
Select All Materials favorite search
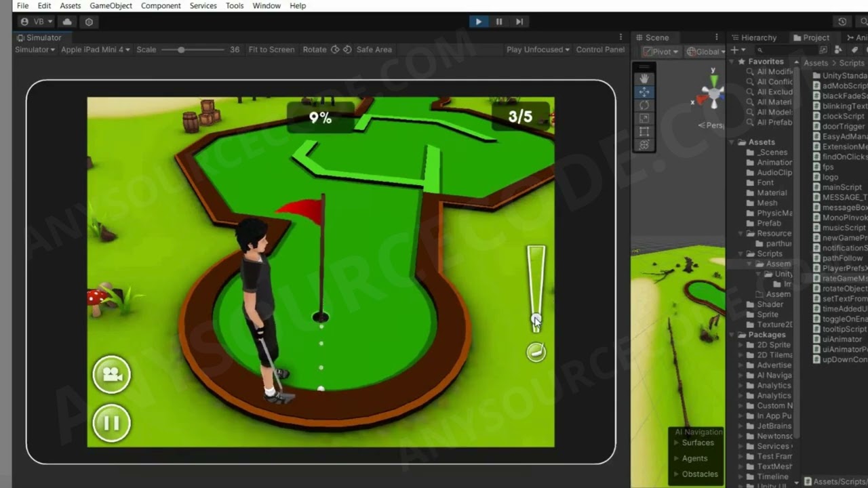[x=774, y=102]
